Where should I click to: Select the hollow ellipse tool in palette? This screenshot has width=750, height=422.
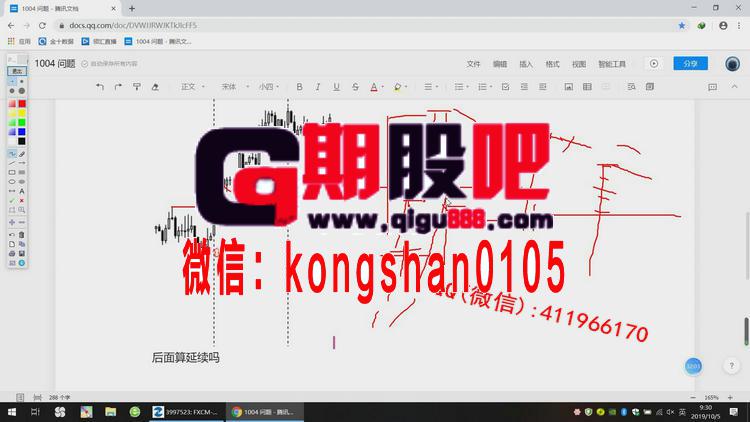[x=12, y=182]
